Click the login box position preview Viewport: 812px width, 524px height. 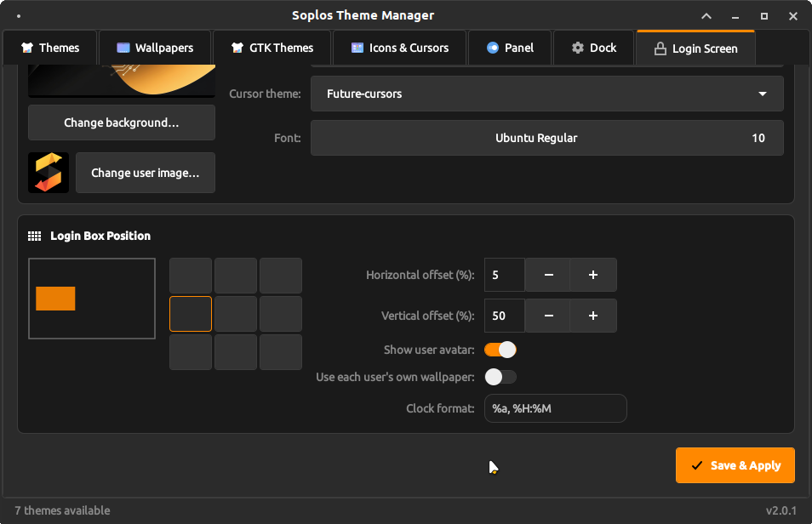[92, 299]
